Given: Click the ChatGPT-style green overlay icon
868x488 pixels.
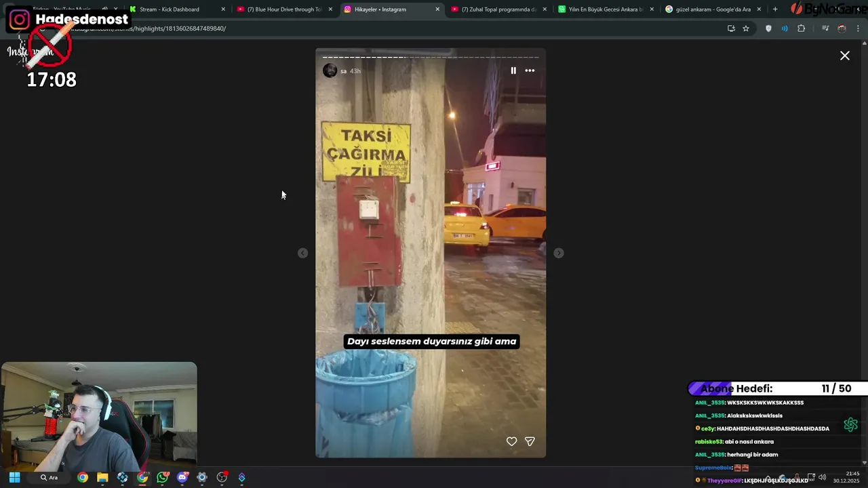Looking at the screenshot, I should point(850,425).
